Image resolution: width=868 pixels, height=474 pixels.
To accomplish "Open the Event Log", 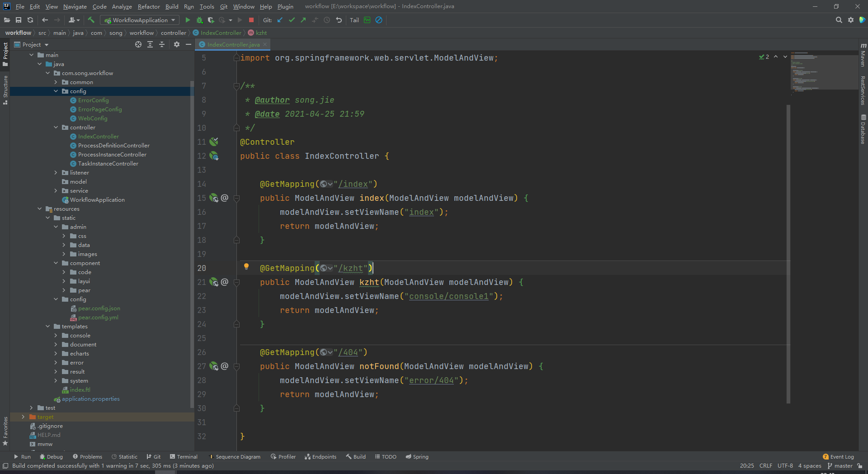I will (838, 457).
